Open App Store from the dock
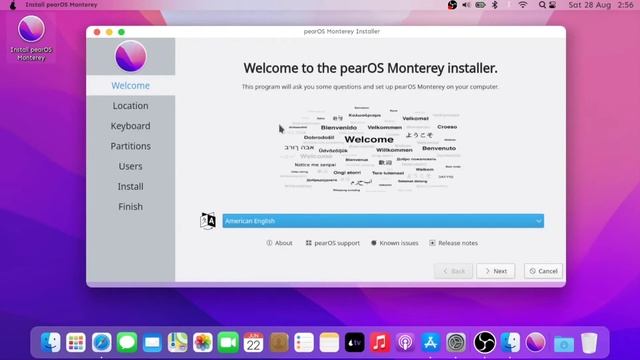 pos(431,342)
